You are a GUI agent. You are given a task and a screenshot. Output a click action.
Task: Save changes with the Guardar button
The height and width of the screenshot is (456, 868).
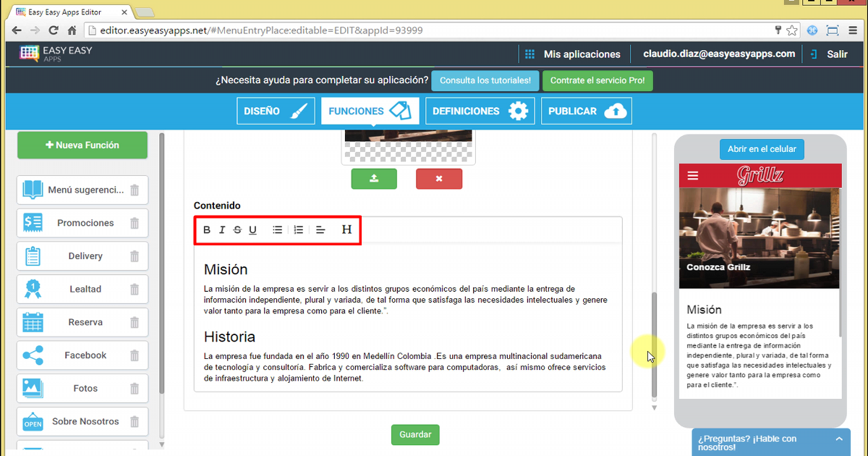414,434
